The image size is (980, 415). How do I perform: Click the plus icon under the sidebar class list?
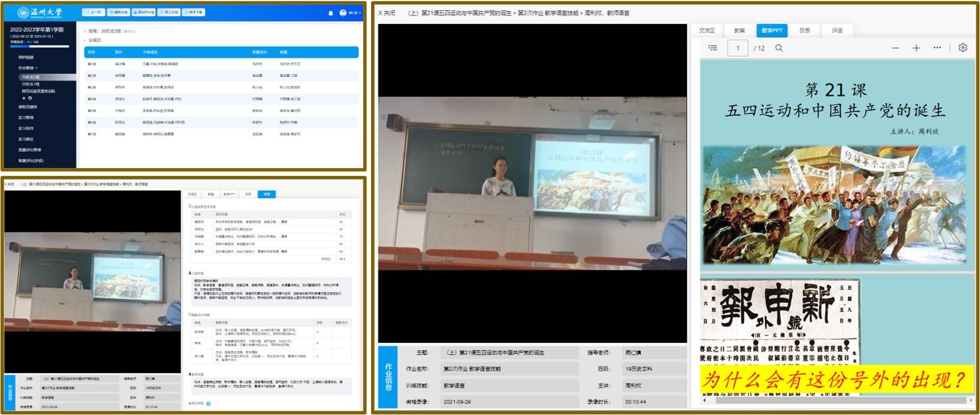tap(24, 98)
